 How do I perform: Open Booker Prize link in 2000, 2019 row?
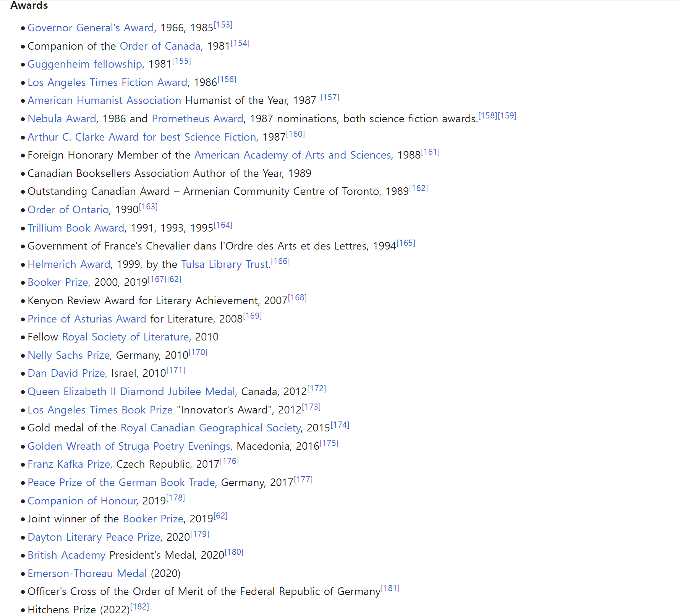click(58, 282)
